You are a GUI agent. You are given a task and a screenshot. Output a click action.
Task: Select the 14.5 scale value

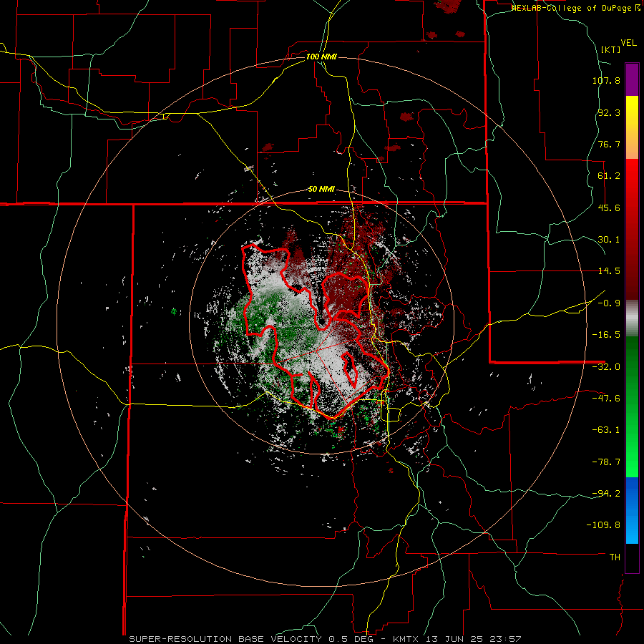[609, 271]
